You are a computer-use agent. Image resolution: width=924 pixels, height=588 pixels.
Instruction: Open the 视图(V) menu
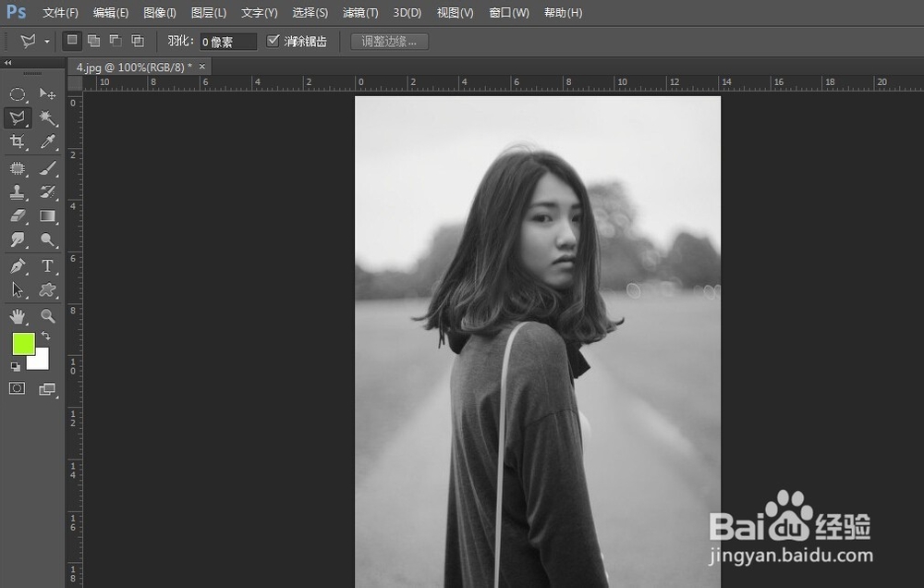point(455,12)
